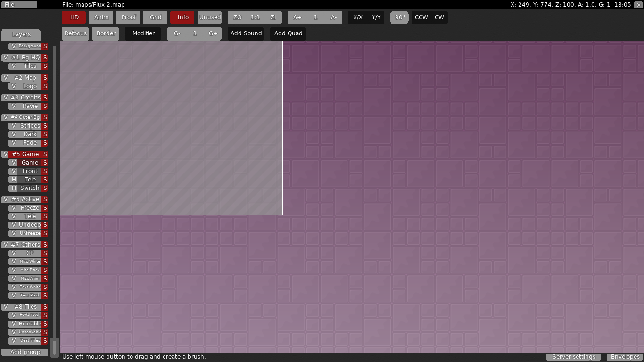Toggle the Info button off
Screen dimensions: 644x362
(183, 17)
